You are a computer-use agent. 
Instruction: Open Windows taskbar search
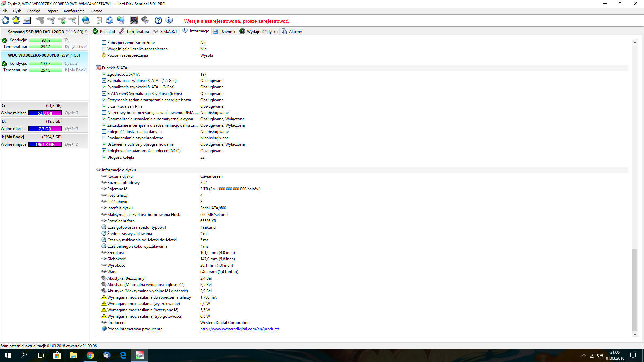point(24,355)
